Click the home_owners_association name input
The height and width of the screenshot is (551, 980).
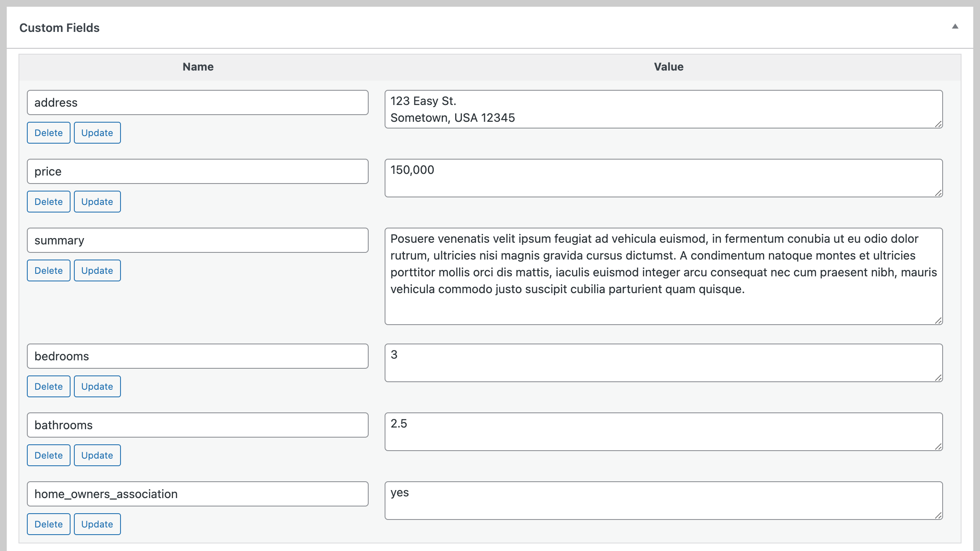tap(197, 494)
